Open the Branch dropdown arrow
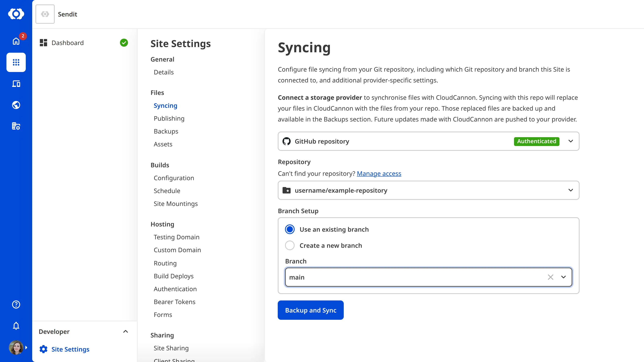The image size is (644, 362). point(563,277)
